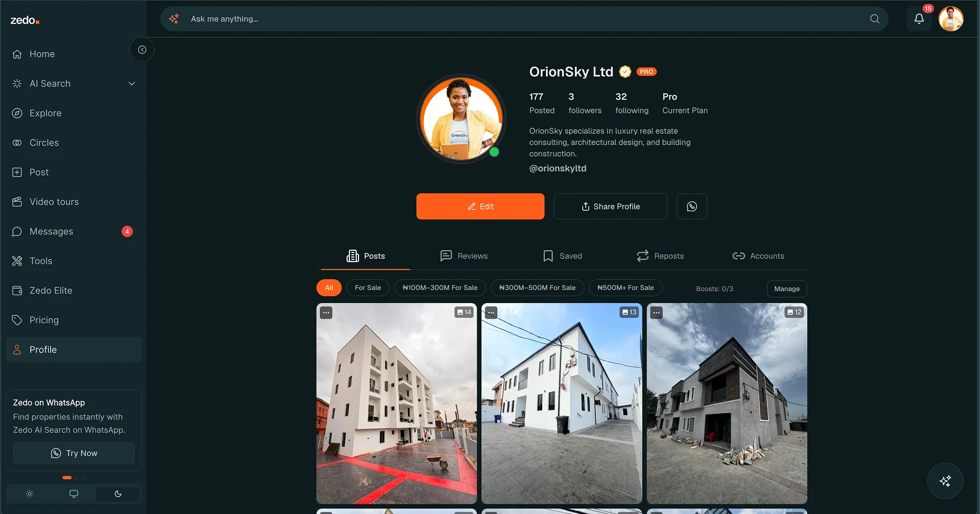The height and width of the screenshot is (514, 980).
Task: Open Zedo Elite in the sidebar
Action: [x=74, y=291]
